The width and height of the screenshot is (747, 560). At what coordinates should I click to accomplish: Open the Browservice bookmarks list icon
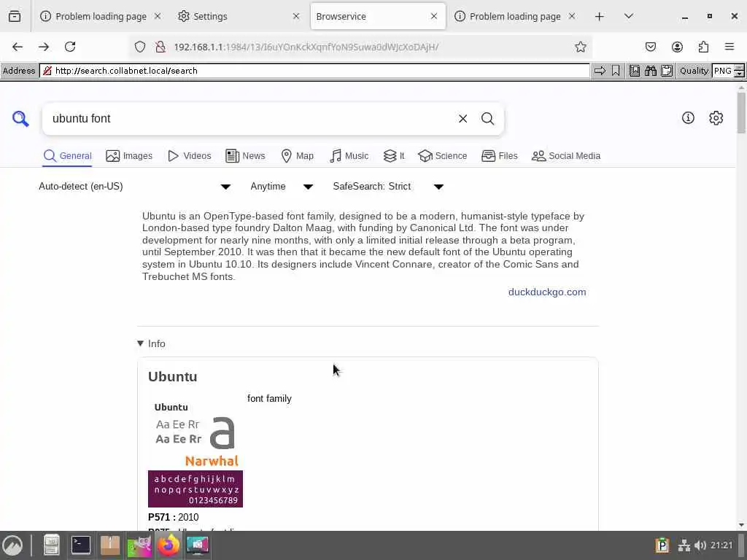tap(635, 71)
